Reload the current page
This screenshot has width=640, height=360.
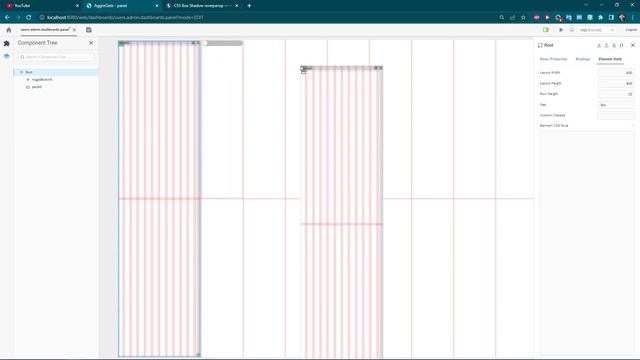click(x=29, y=18)
